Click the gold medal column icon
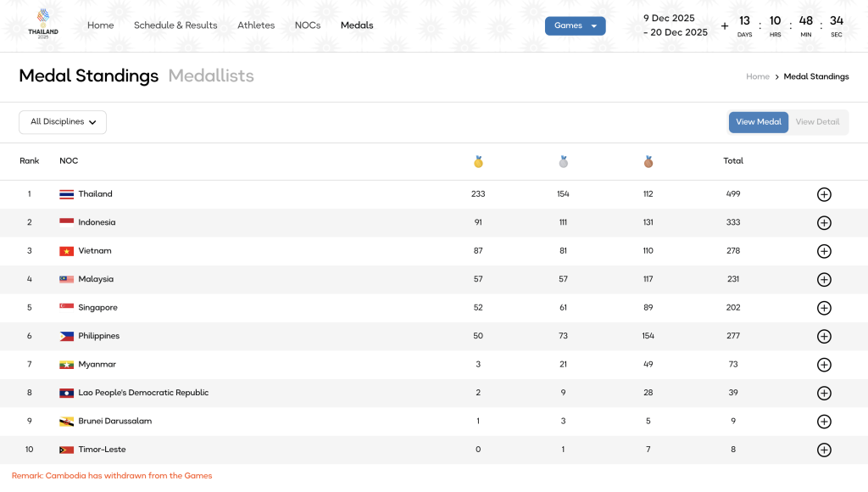This screenshot has height=492, width=868. click(x=478, y=161)
